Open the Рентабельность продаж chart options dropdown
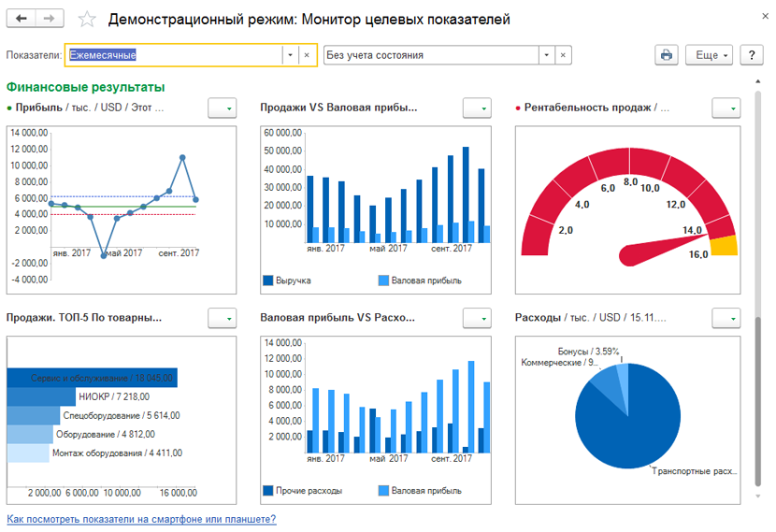 tap(726, 108)
